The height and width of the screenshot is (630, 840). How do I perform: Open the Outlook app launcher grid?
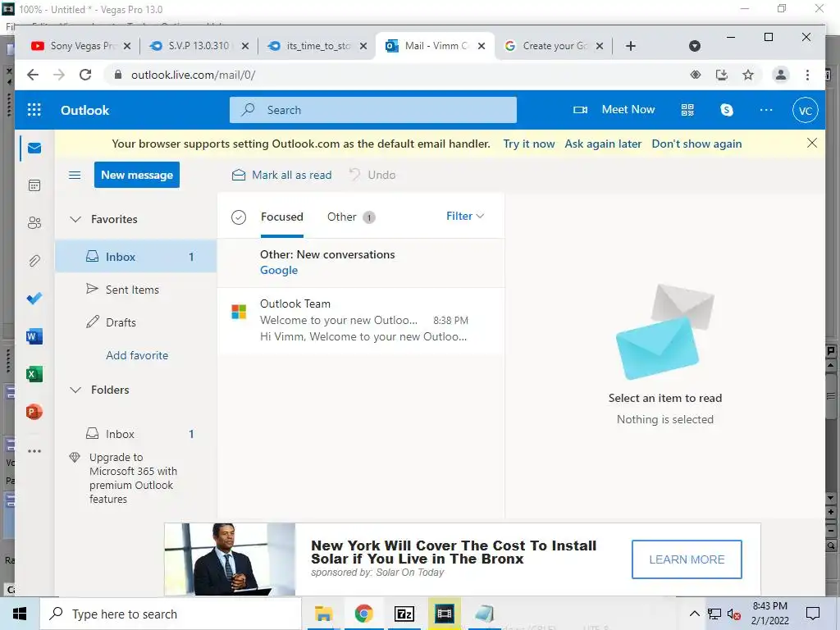click(x=34, y=110)
